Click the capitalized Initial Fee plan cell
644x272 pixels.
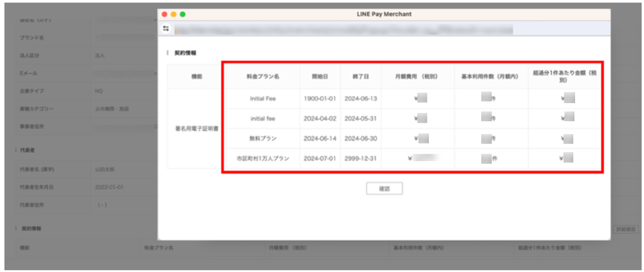click(262, 99)
